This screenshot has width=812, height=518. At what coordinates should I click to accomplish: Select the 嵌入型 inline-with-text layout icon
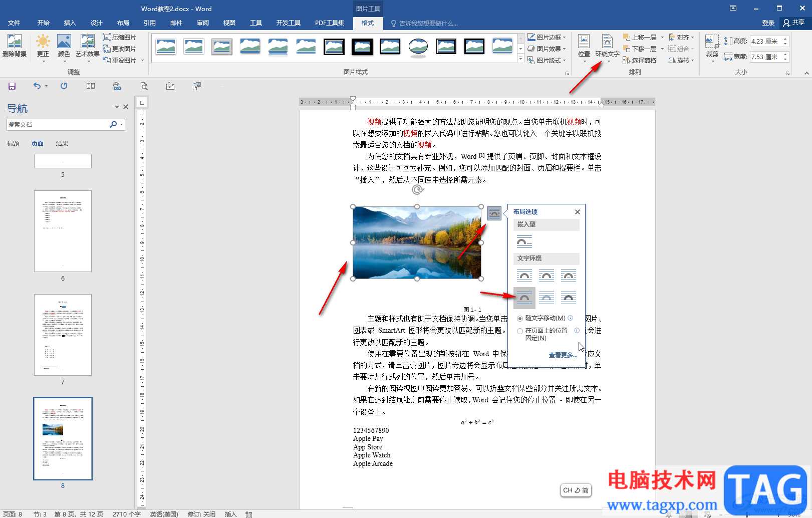tap(524, 241)
